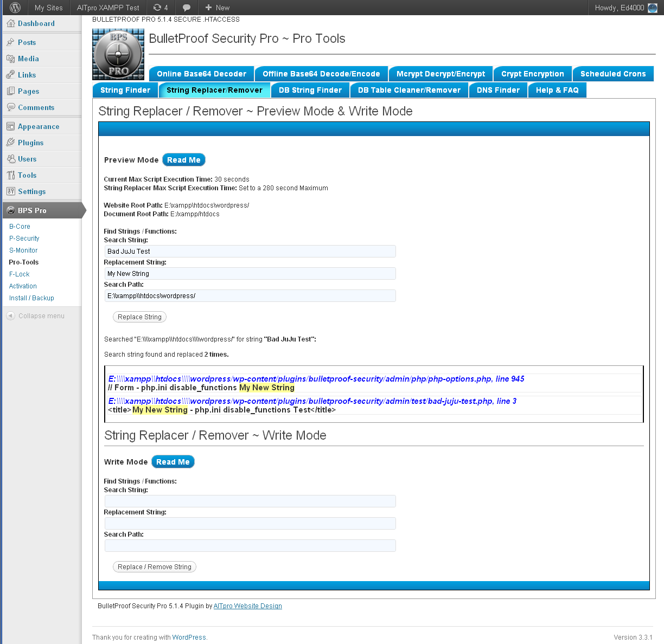Click the Preview Mode Read Me button
This screenshot has height=644, width=664.
pos(183,160)
